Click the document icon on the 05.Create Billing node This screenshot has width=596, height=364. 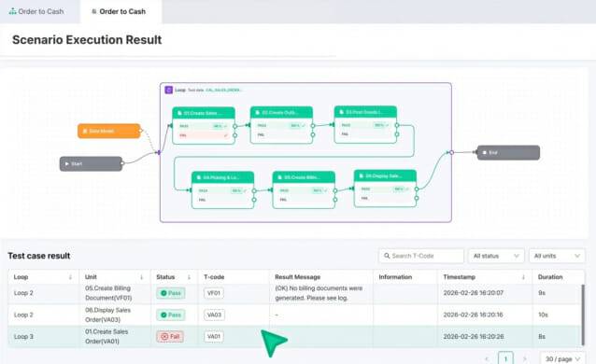[279, 177]
